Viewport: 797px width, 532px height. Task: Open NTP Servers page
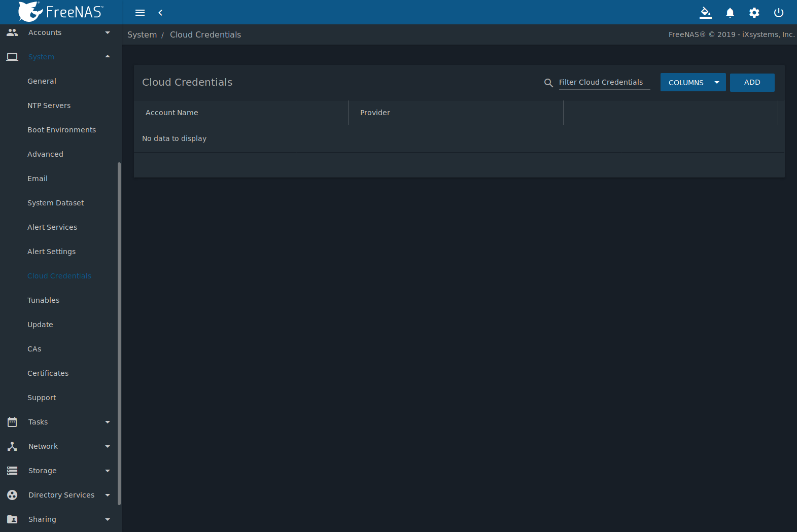pos(49,105)
